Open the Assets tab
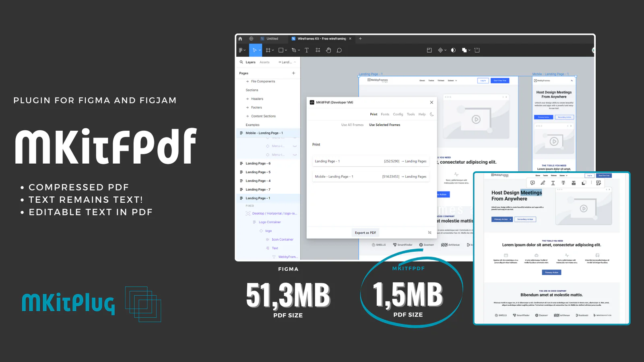The width and height of the screenshot is (644, 362). pos(264,62)
